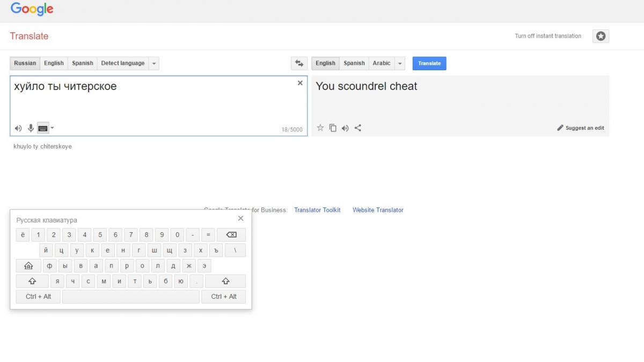Click the space bar on virtual keyboard
Image resolution: width=644 pixels, height=362 pixels.
131,297
